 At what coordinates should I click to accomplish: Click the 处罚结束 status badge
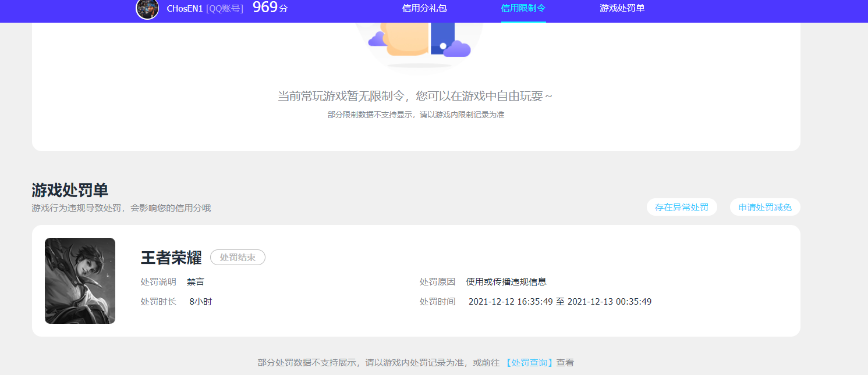point(238,257)
